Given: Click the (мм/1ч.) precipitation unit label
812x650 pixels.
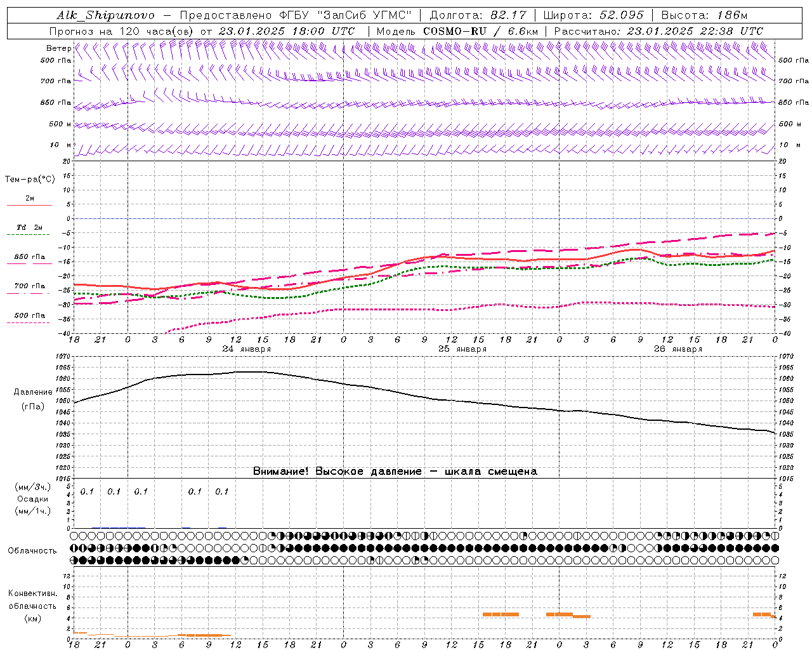Looking at the screenshot, I should click(33, 511).
